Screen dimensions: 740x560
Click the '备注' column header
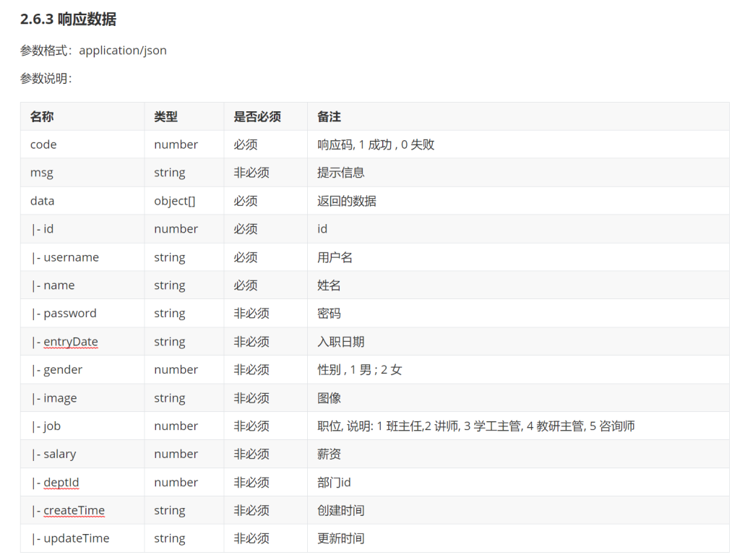coord(329,116)
